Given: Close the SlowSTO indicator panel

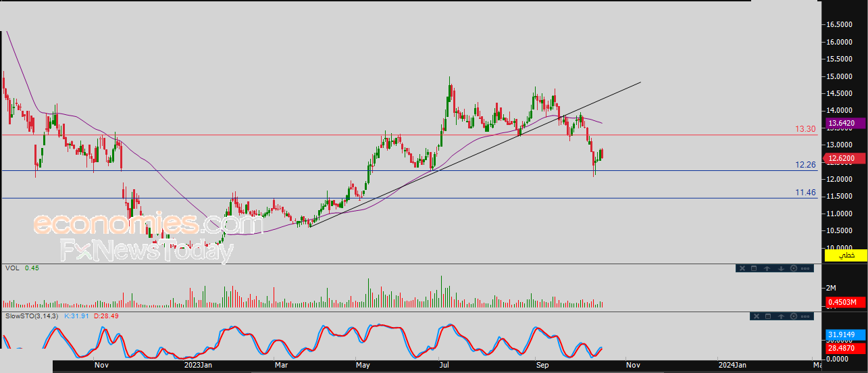Looking at the screenshot, I should (755, 316).
